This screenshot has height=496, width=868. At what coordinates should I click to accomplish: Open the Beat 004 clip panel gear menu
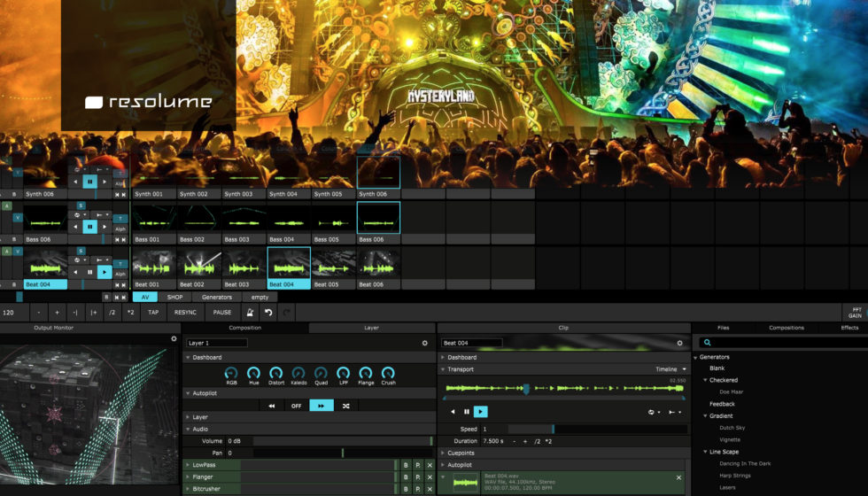[680, 344]
